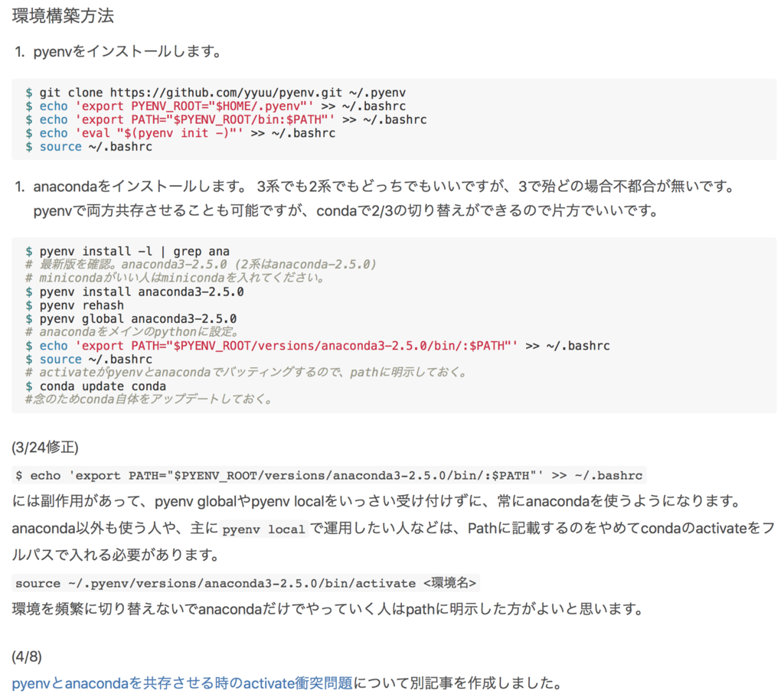Click the (4/8) label
Image resolution: width=784 pixels, height=697 pixels.
click(27, 656)
